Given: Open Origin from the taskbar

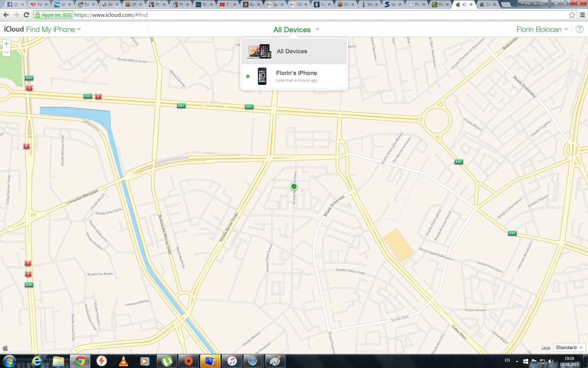Looking at the screenshot, I should point(188,361).
